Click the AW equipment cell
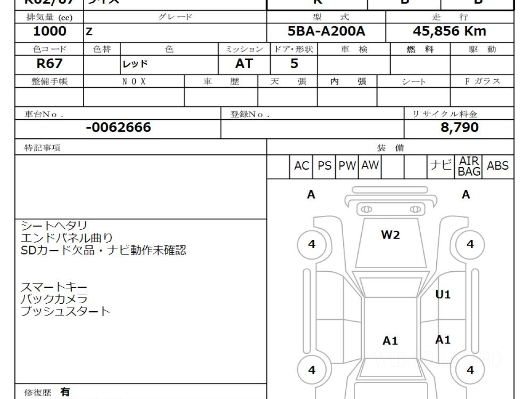 pos(370,166)
